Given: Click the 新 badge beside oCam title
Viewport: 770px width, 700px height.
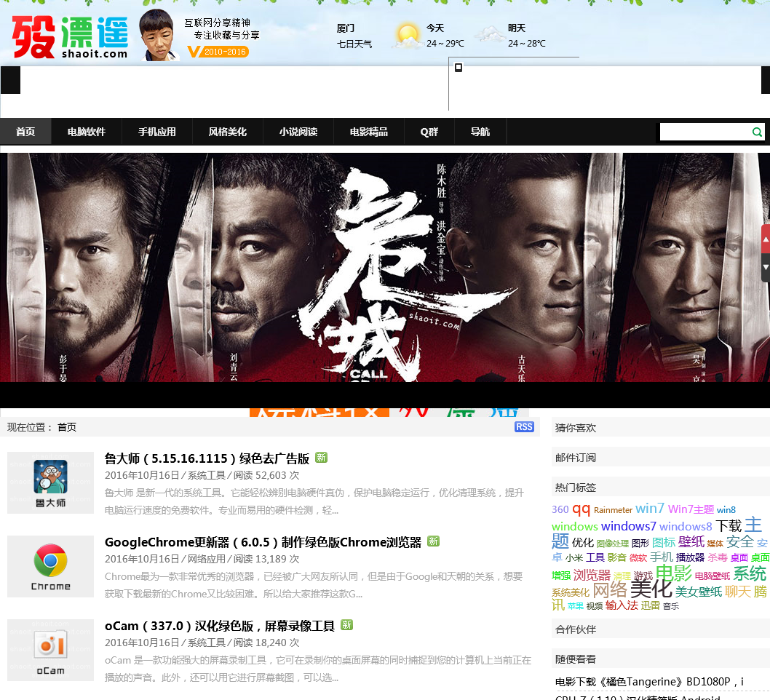Looking at the screenshot, I should 346,625.
